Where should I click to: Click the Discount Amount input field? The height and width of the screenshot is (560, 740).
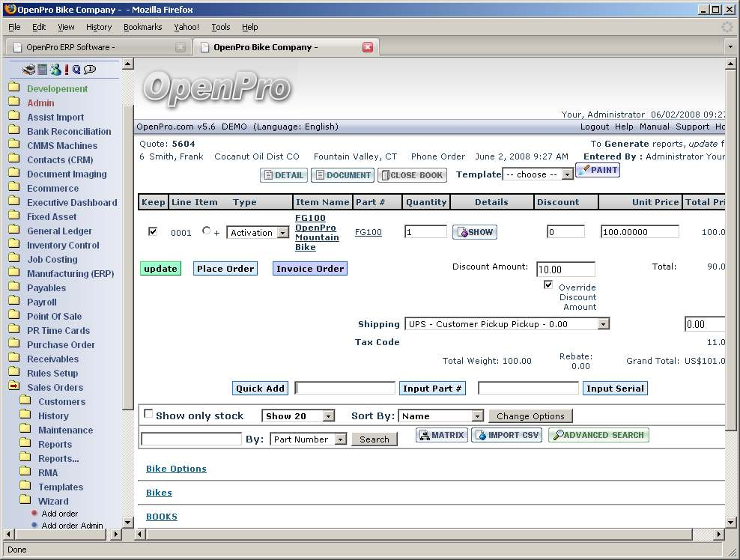pyautogui.click(x=565, y=270)
